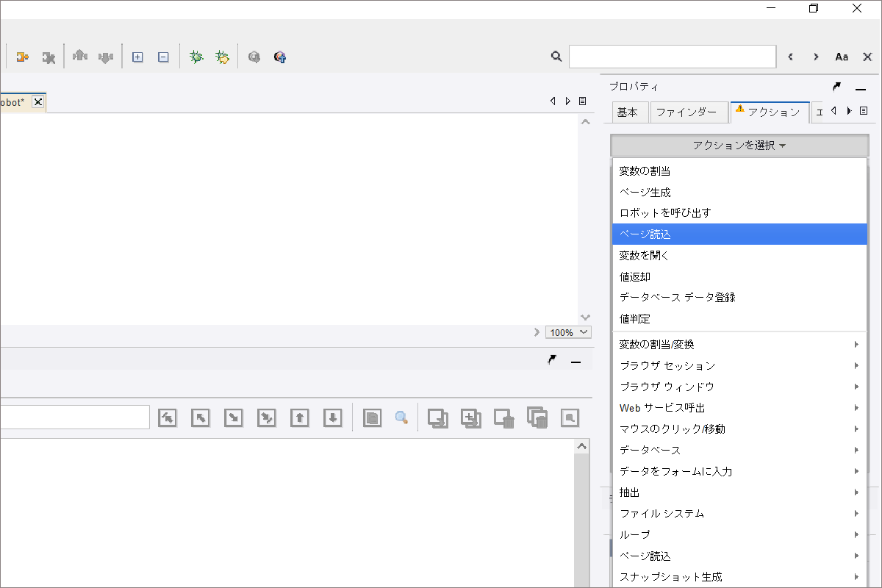
Task: Expand the 変数の割当/変換 submenu
Action: coord(739,345)
